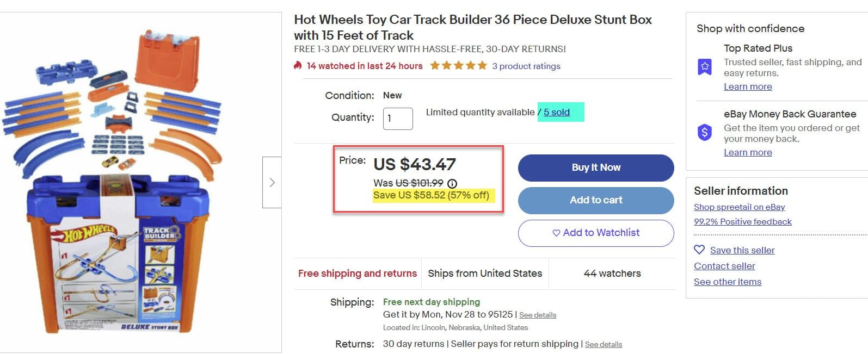
Task: Click the Contact seller link
Action: pyautogui.click(x=724, y=266)
